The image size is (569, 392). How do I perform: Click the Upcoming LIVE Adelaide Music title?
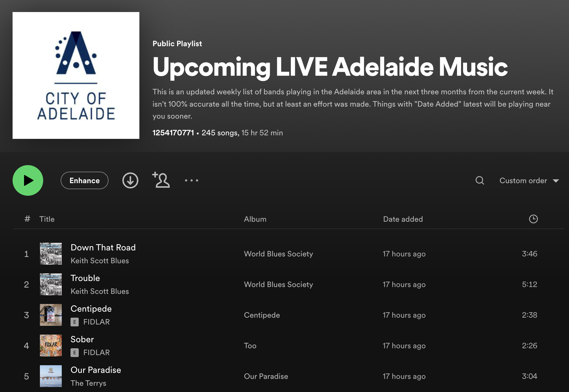click(x=330, y=67)
